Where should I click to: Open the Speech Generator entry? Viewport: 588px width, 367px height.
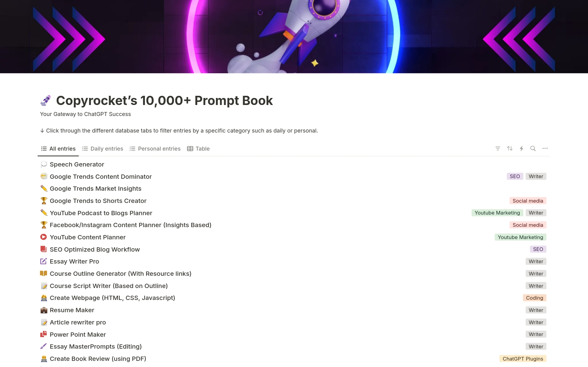pyautogui.click(x=77, y=164)
